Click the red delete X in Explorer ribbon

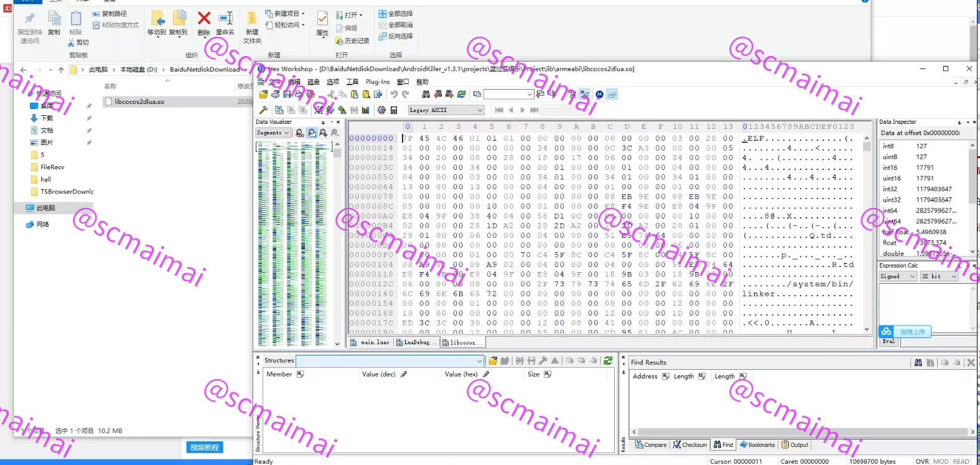[204, 19]
